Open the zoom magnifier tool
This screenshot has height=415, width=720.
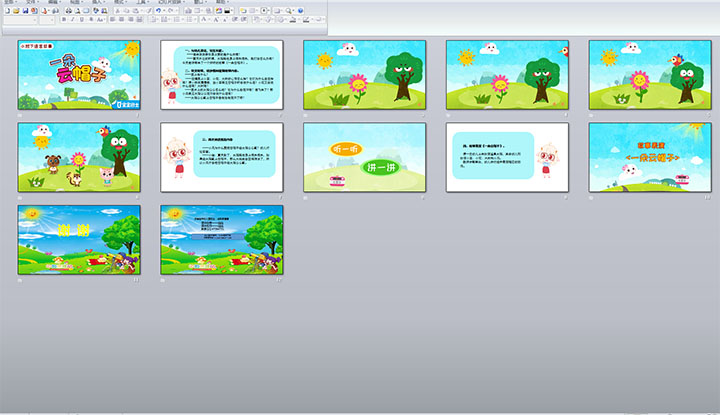288,11
